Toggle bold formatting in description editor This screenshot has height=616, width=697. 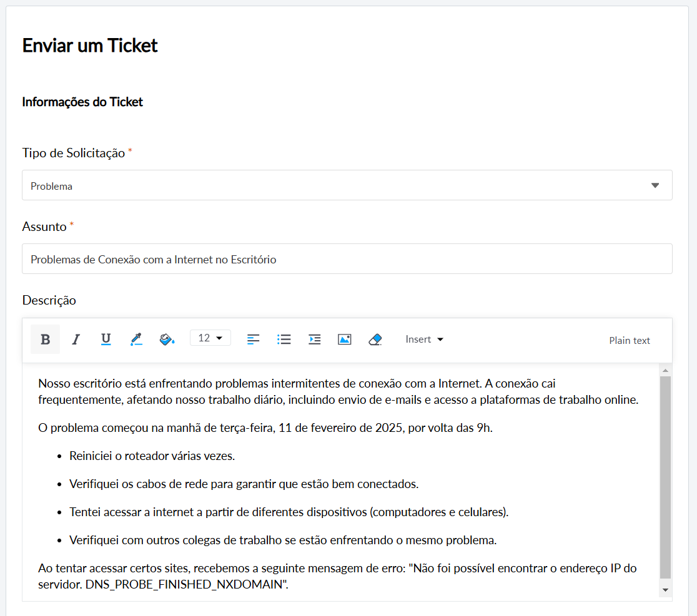46,340
